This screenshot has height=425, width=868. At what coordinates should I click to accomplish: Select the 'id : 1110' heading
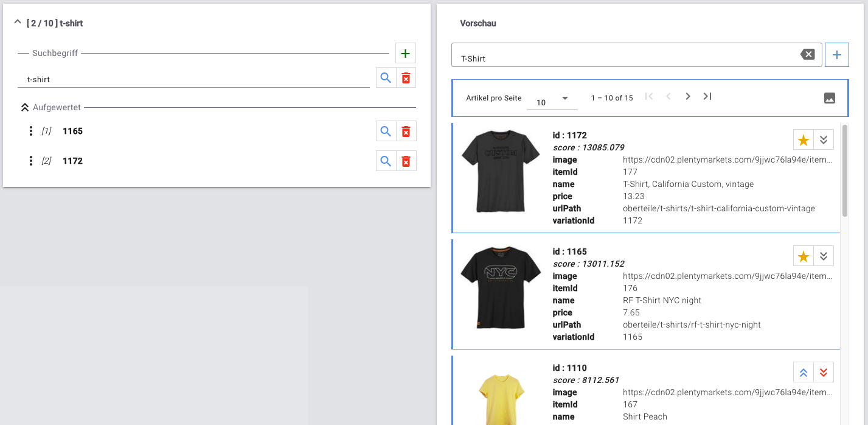pos(570,368)
